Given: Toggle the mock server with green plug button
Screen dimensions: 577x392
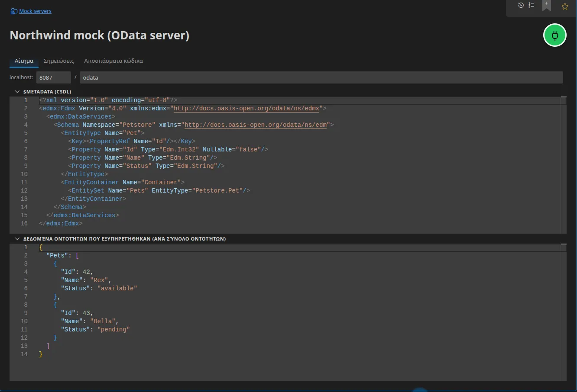Looking at the screenshot, I should (555, 35).
